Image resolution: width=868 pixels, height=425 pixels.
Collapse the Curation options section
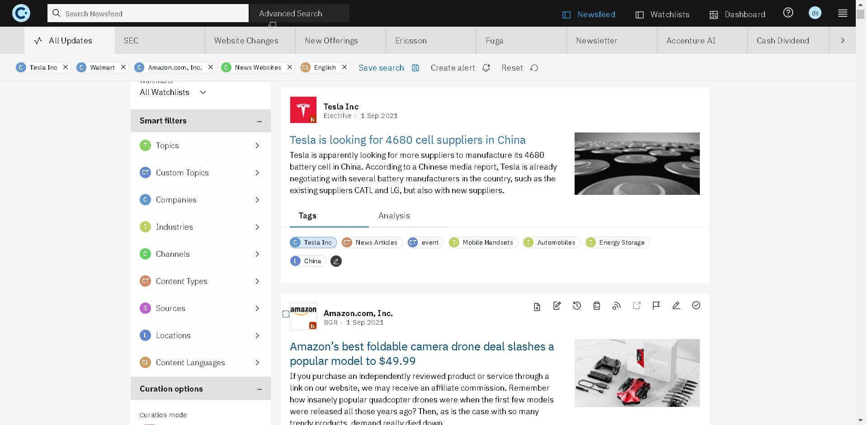[259, 389]
